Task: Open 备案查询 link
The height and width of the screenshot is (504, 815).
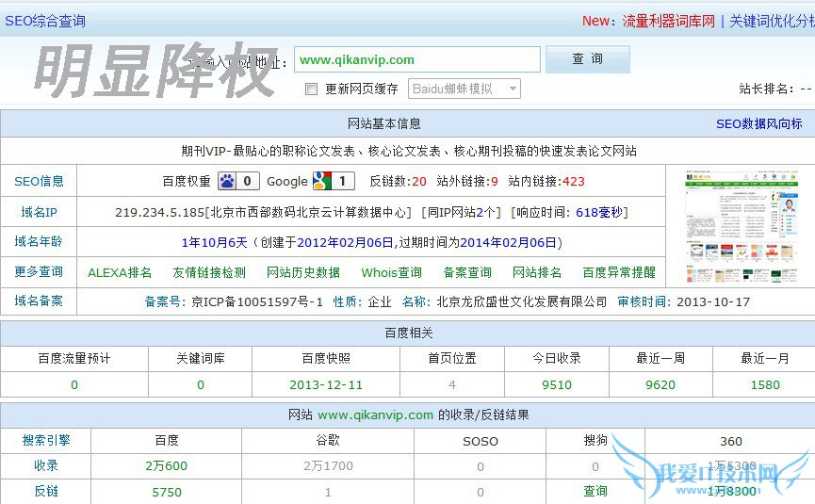Action: (467, 272)
